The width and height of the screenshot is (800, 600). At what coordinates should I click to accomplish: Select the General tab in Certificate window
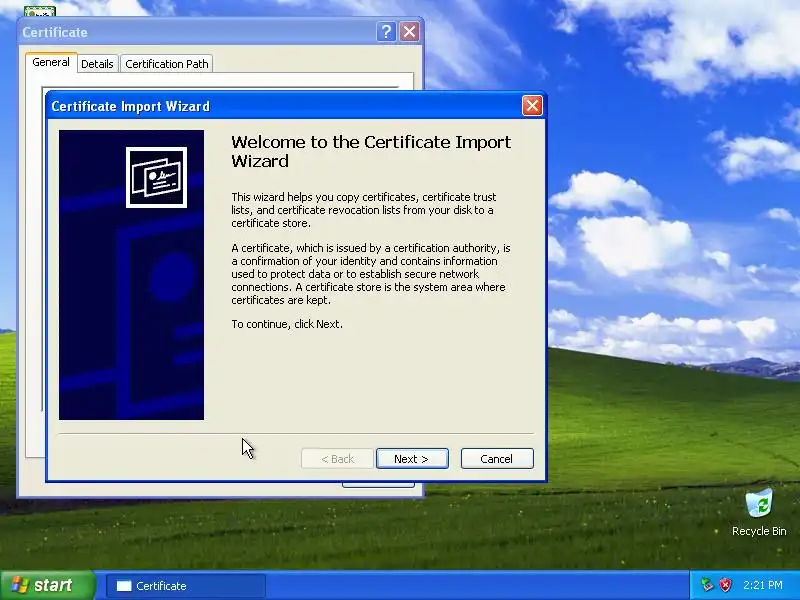click(51, 62)
